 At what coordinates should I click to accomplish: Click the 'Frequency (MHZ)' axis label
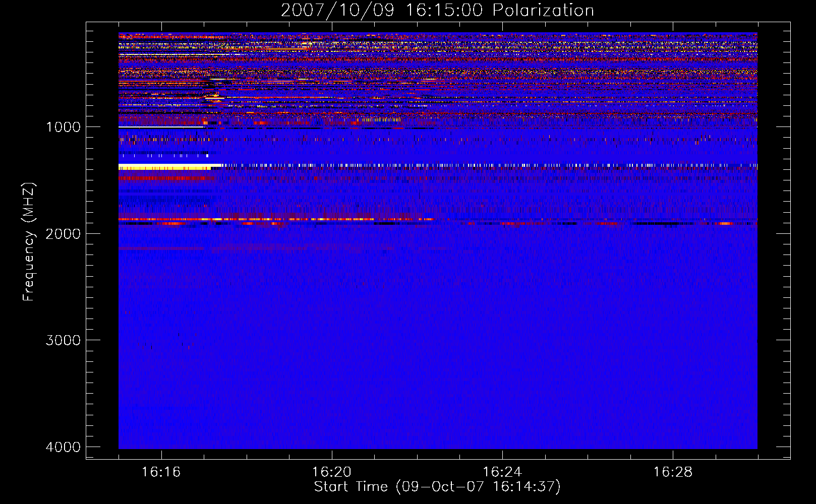[29, 242]
